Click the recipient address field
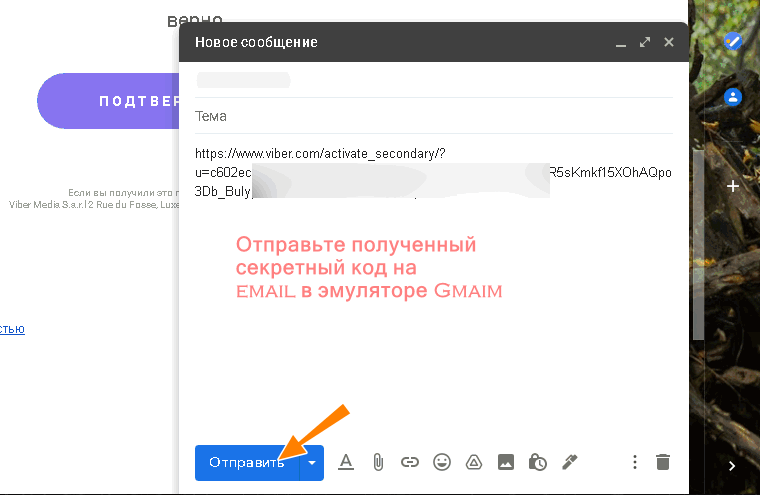Viewport: 760px width, 495px height. (x=434, y=80)
